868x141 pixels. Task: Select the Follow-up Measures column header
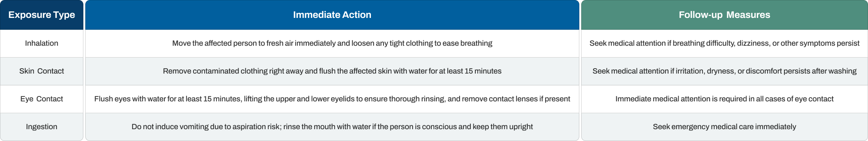(724, 15)
